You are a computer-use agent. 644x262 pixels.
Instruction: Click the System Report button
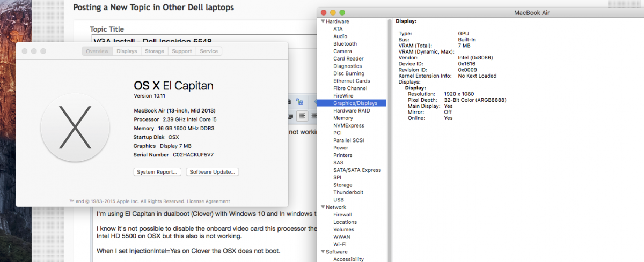point(157,172)
